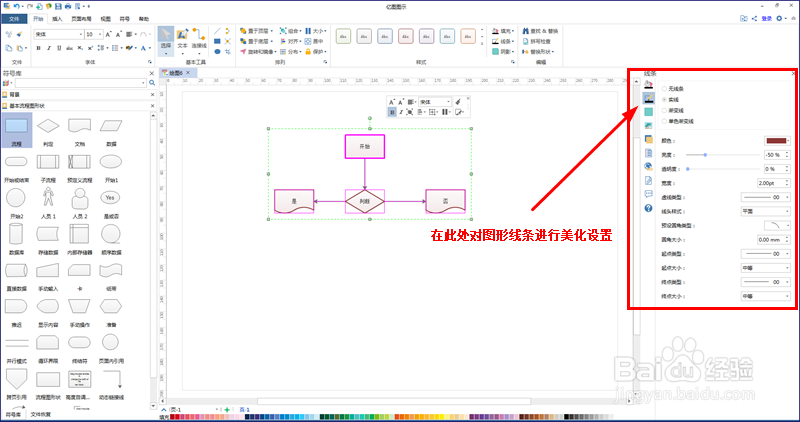800x422 pixels.
Task: Pick the 开始或结束 terminator shape
Action: coord(16,166)
